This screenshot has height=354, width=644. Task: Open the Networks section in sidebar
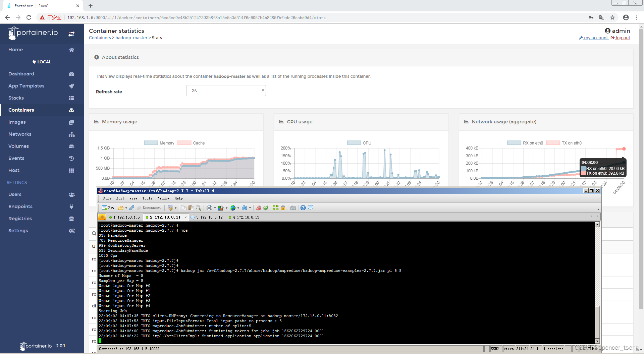click(20, 134)
